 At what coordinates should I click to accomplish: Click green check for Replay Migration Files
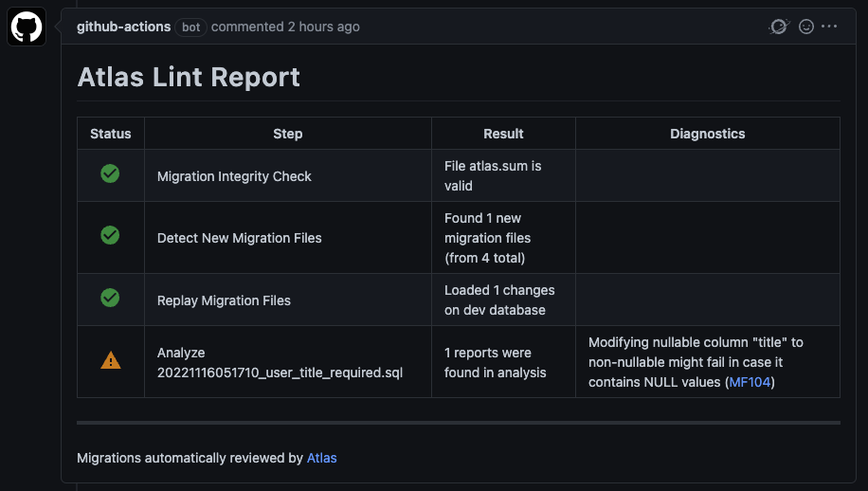click(x=110, y=298)
